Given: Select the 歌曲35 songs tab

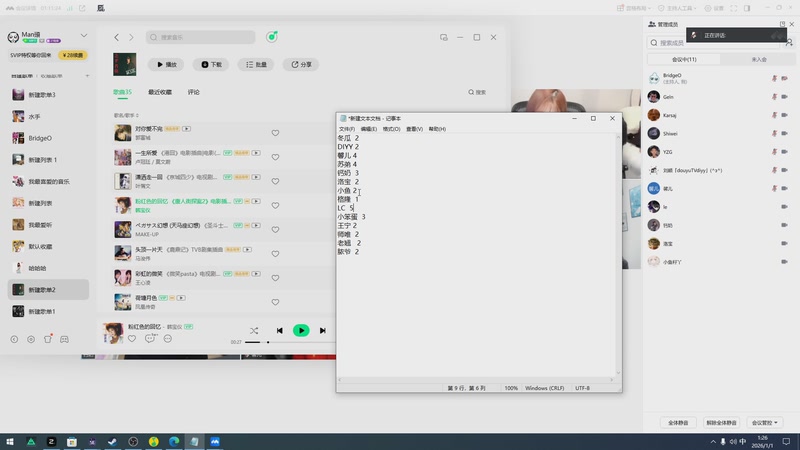Looking at the screenshot, I should coord(122,92).
